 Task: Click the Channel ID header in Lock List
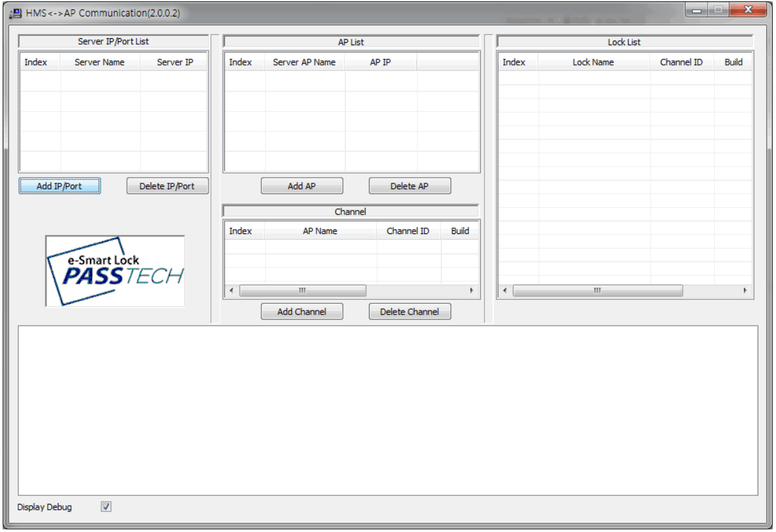click(x=681, y=62)
